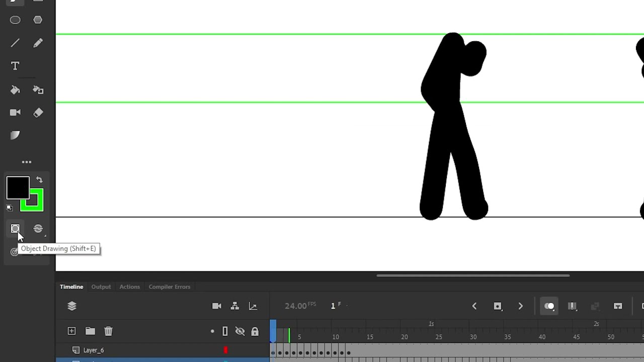Select the PolyStar hexagon tool
The height and width of the screenshot is (362, 644).
pos(38,20)
